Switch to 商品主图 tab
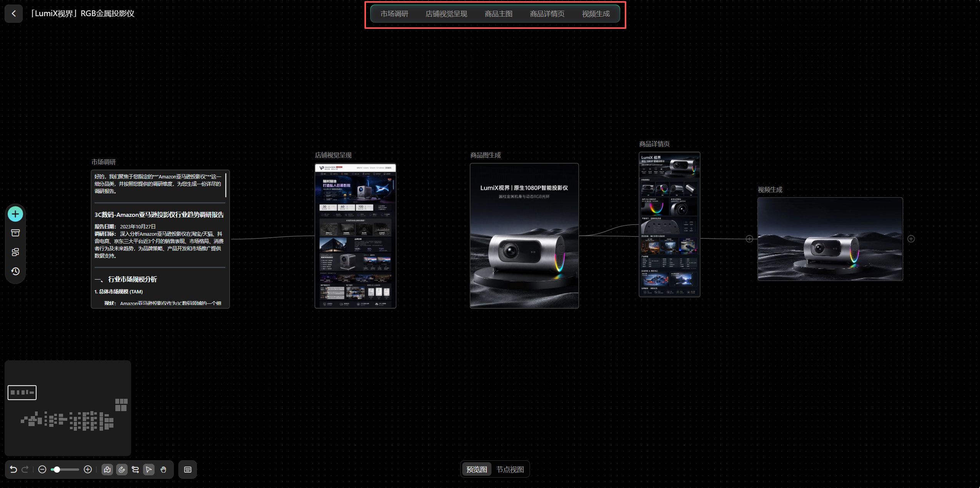980x488 pixels. click(499, 14)
